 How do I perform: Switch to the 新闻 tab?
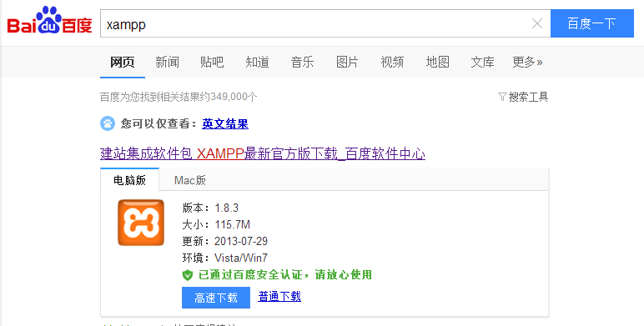pyautogui.click(x=167, y=62)
